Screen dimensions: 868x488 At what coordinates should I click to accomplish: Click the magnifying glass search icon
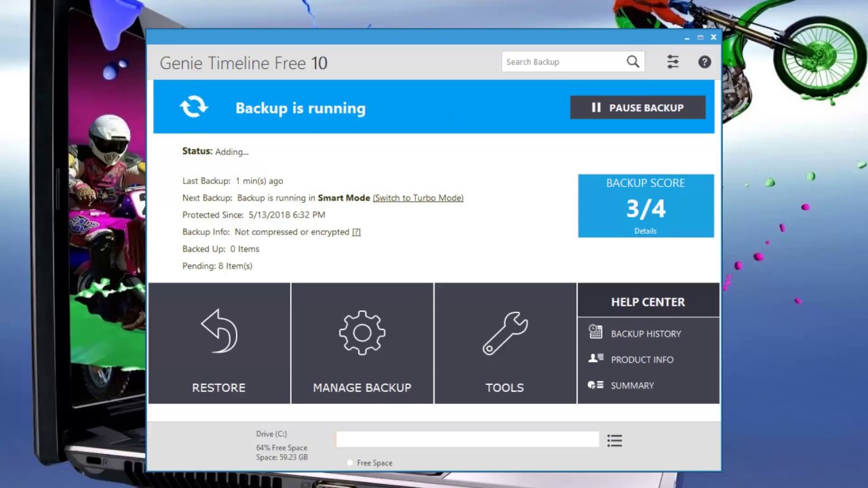coord(633,62)
